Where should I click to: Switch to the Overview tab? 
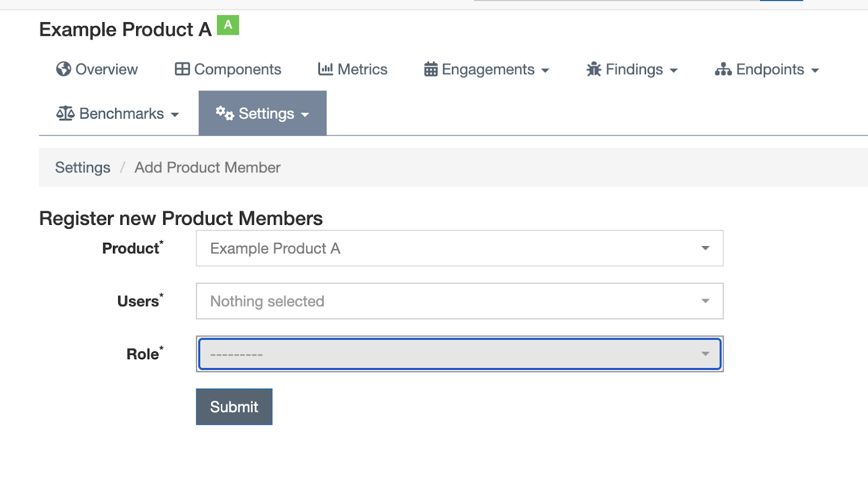pos(106,69)
